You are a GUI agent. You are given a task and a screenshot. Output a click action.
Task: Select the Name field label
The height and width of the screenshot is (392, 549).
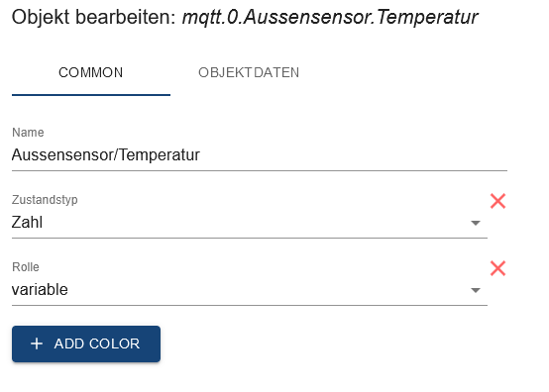[28, 133]
